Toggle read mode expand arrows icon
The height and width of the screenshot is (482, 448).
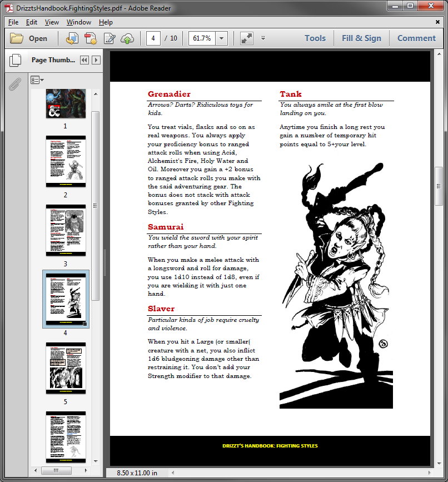coord(246,38)
